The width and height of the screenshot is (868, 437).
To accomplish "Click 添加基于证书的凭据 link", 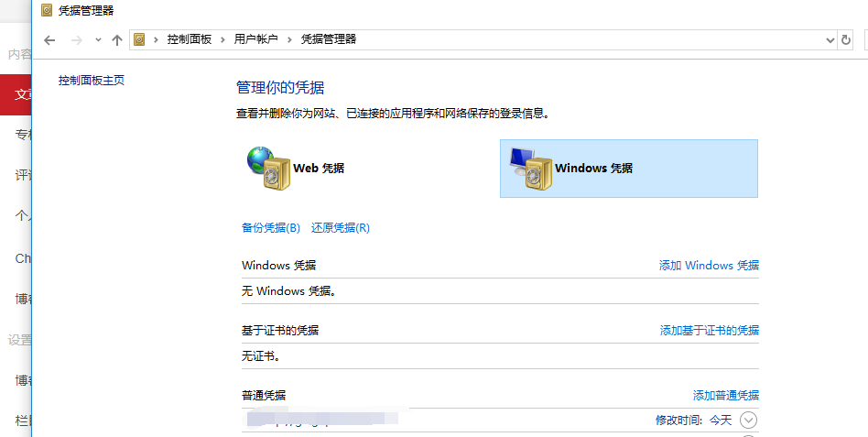I will [x=709, y=330].
